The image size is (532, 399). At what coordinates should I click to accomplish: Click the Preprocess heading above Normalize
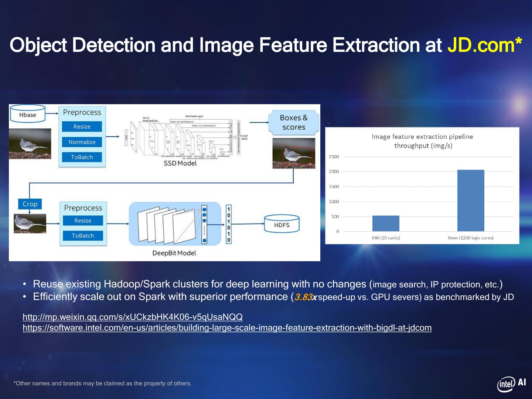pyautogui.click(x=82, y=112)
